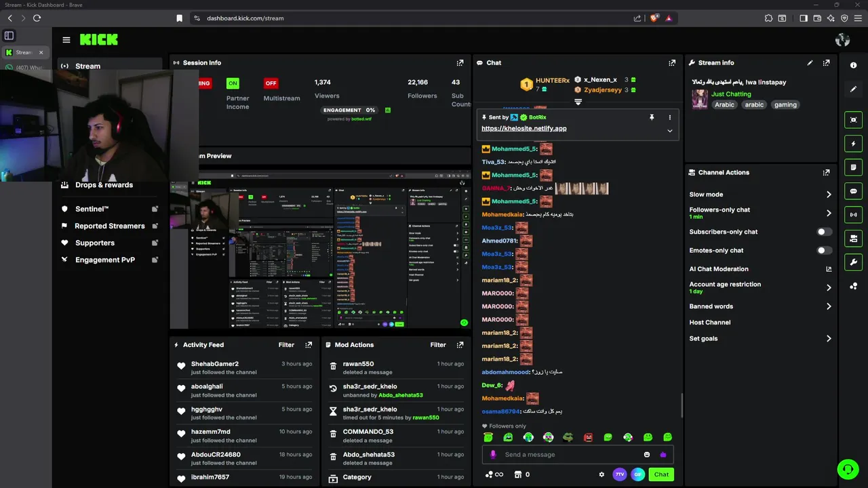Pop out the Activity Feed panel
Screen dimensions: 868x488
tap(309, 344)
